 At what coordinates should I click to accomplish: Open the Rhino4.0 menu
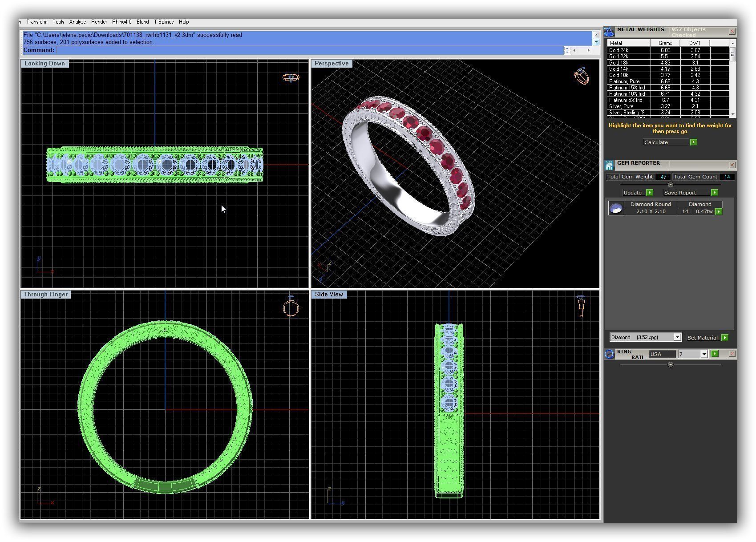[x=122, y=22]
